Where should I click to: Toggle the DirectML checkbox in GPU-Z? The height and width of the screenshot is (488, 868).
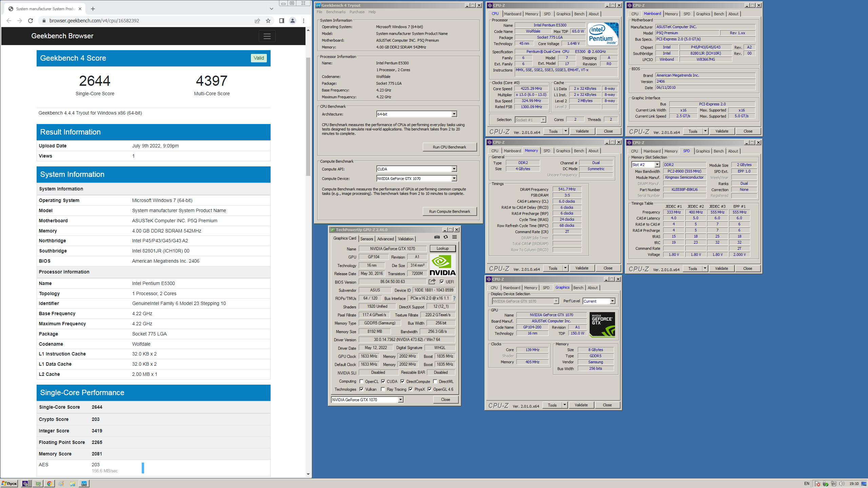pyautogui.click(x=435, y=381)
